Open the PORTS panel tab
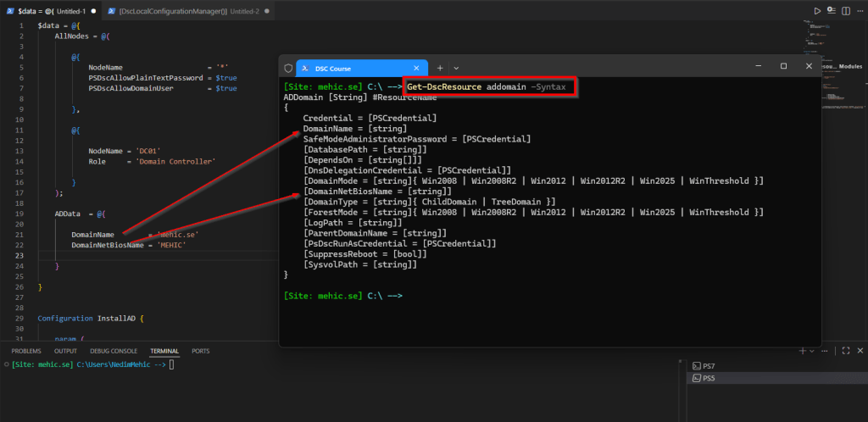 pyautogui.click(x=201, y=350)
